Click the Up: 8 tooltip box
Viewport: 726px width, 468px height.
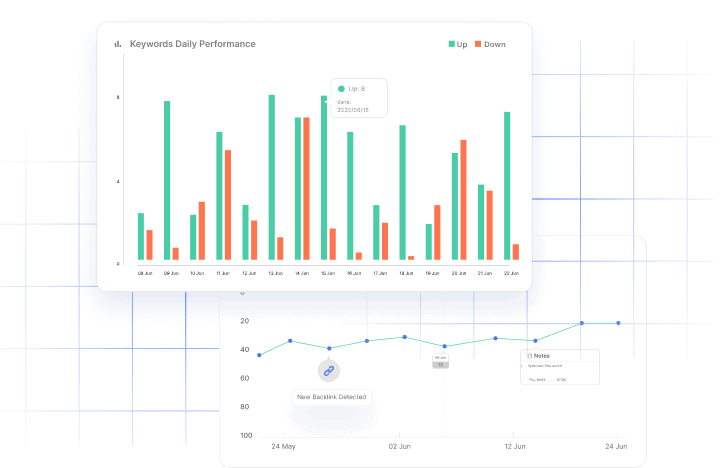point(359,98)
